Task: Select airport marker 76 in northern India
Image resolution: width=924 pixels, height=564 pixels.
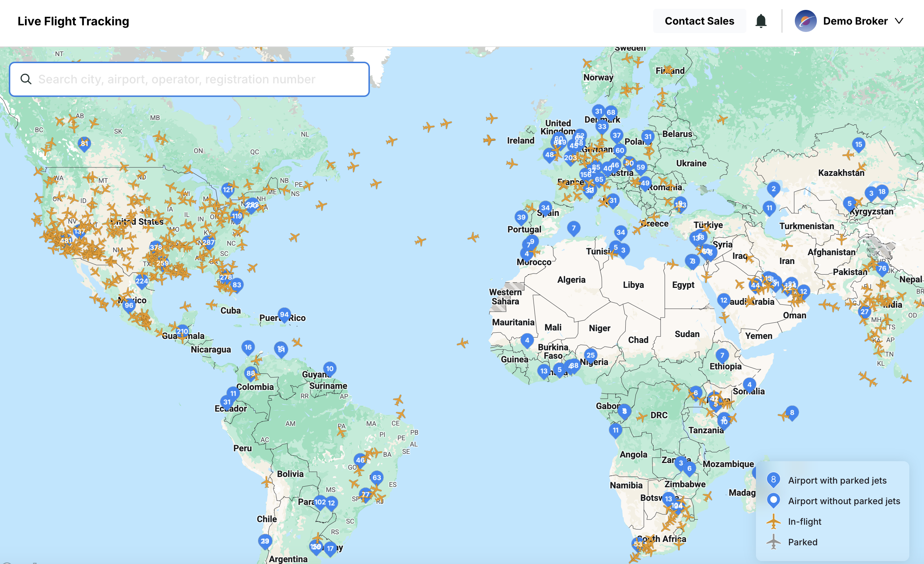Action: 882,270
